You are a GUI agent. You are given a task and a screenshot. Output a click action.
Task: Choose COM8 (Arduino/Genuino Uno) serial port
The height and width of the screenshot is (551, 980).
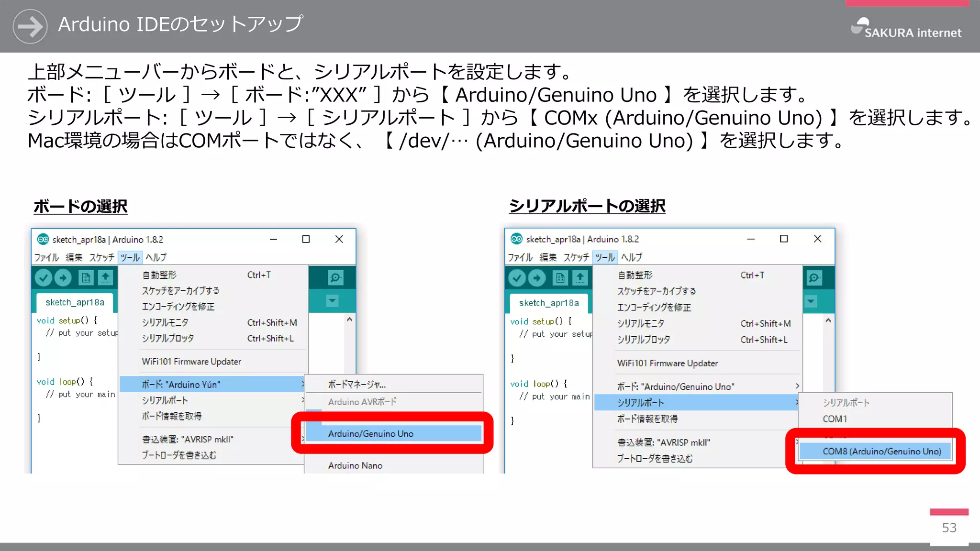tap(875, 451)
